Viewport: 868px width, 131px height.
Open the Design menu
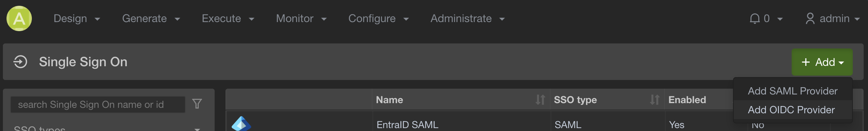tap(77, 18)
